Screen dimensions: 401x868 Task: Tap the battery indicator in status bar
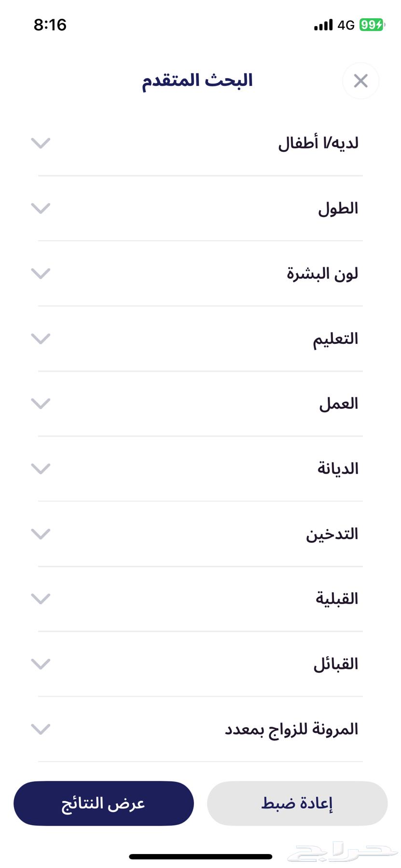[x=371, y=25]
